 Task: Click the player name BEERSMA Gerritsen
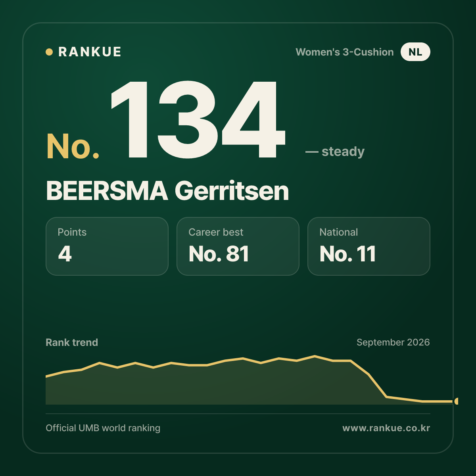(x=167, y=191)
